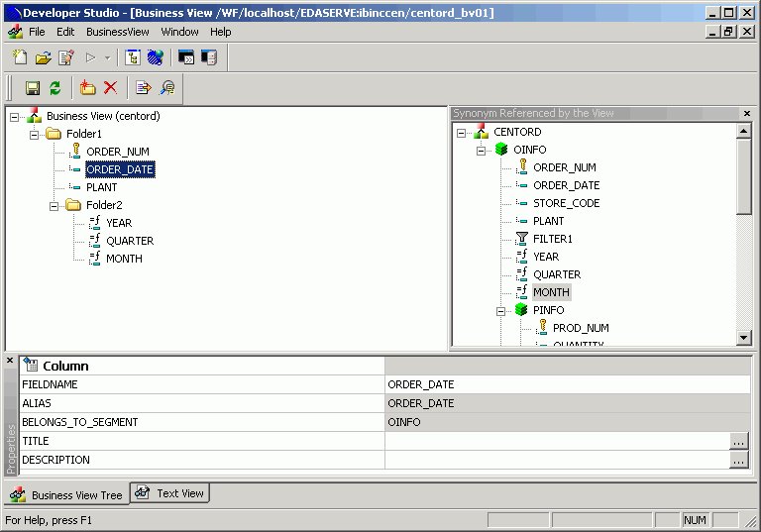
Task: Click the magnifier search icon in toolbar
Action: pyautogui.click(x=167, y=87)
